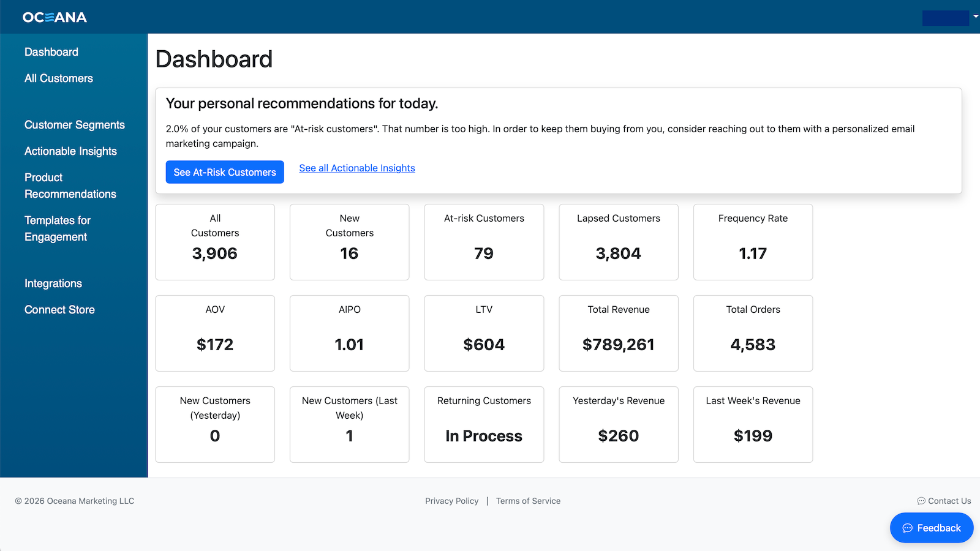Image resolution: width=980 pixels, height=551 pixels.
Task: Click the redacted username box in header
Action: click(946, 18)
